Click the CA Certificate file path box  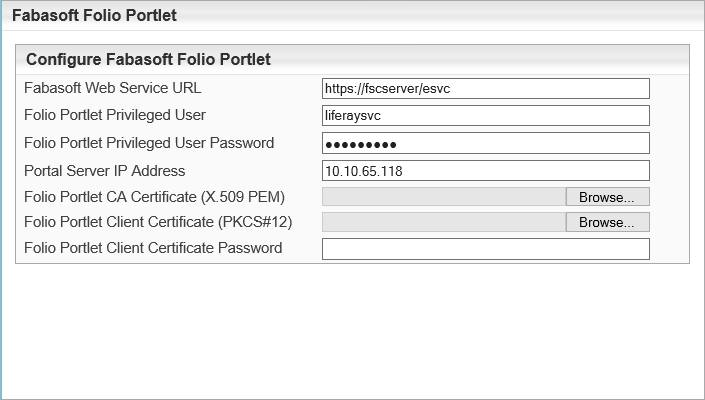tap(444, 197)
